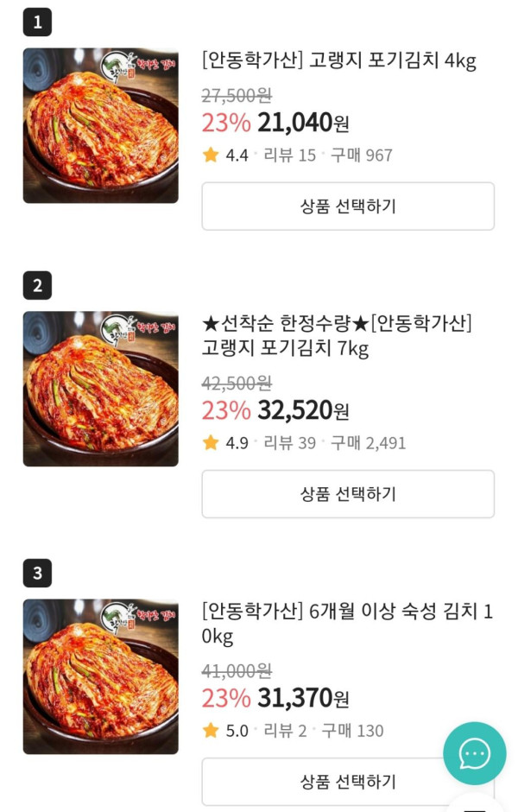Open the 10kg aged kimchi thumbnail
The width and height of the screenshot is (518, 812).
point(100,676)
